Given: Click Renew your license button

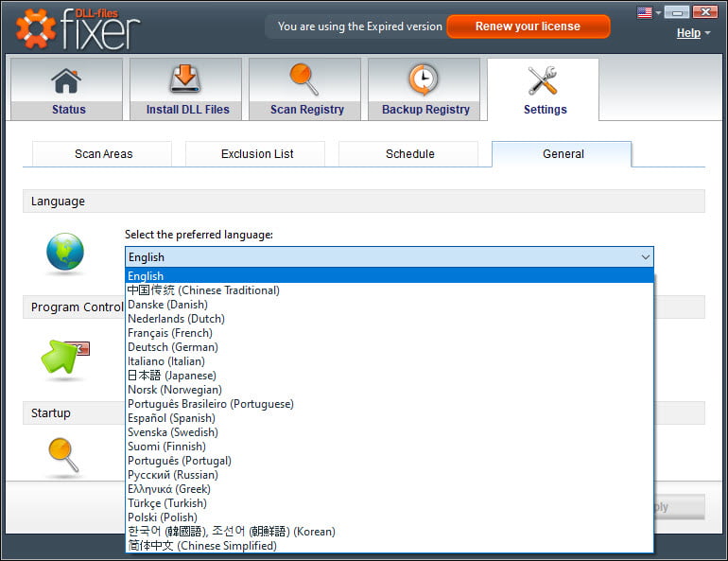Looking at the screenshot, I should click(x=529, y=26).
